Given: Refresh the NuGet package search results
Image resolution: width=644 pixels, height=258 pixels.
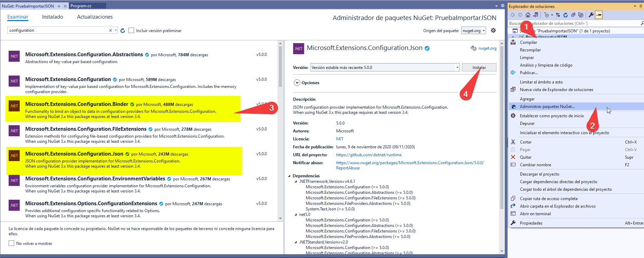Looking at the screenshot, I should tap(123, 31).
